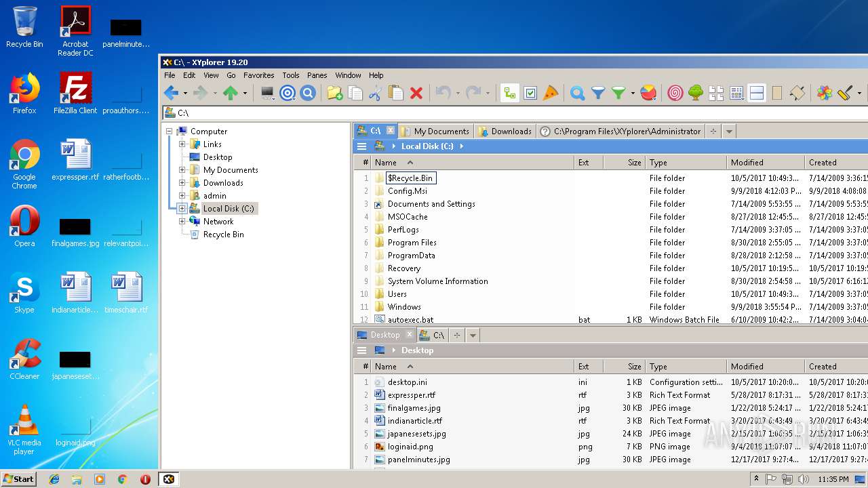Toggle the vertical pane layout button

pos(777,94)
